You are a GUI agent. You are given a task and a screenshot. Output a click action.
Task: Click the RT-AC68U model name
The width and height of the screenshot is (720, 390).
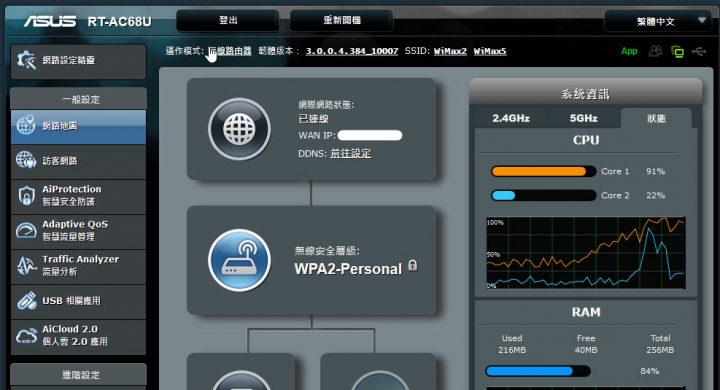point(119,22)
